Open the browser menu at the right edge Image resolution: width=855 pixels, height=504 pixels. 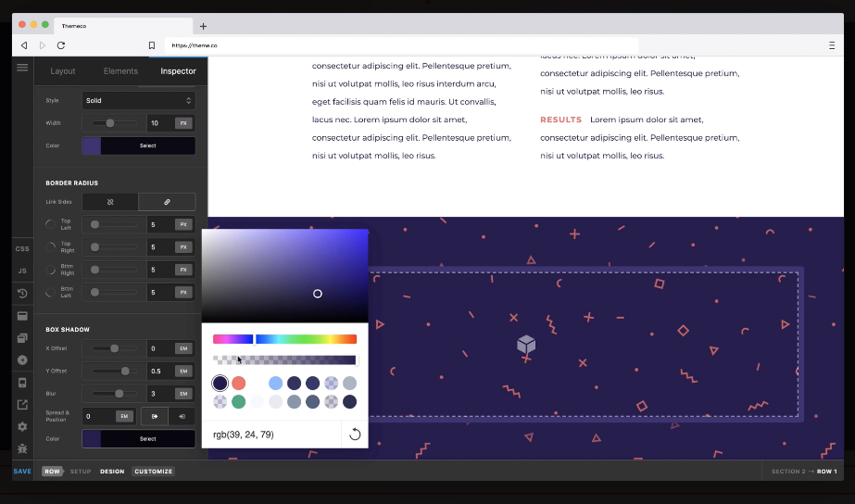832,45
